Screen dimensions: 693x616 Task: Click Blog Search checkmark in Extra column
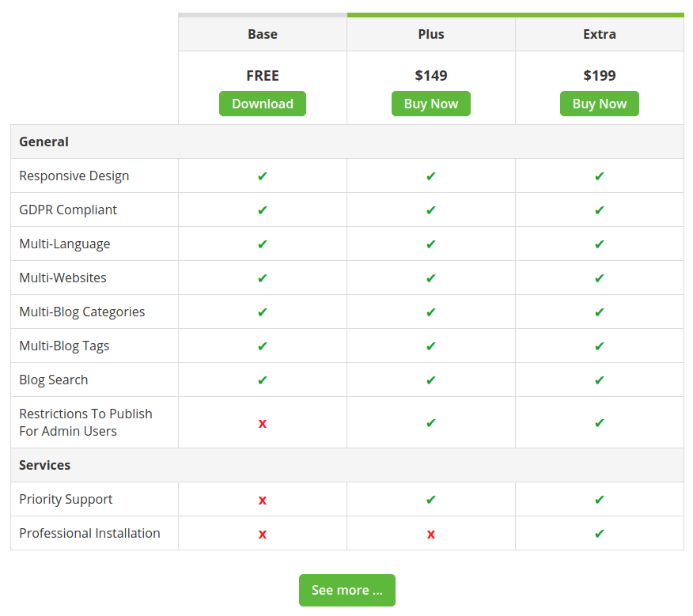click(600, 380)
